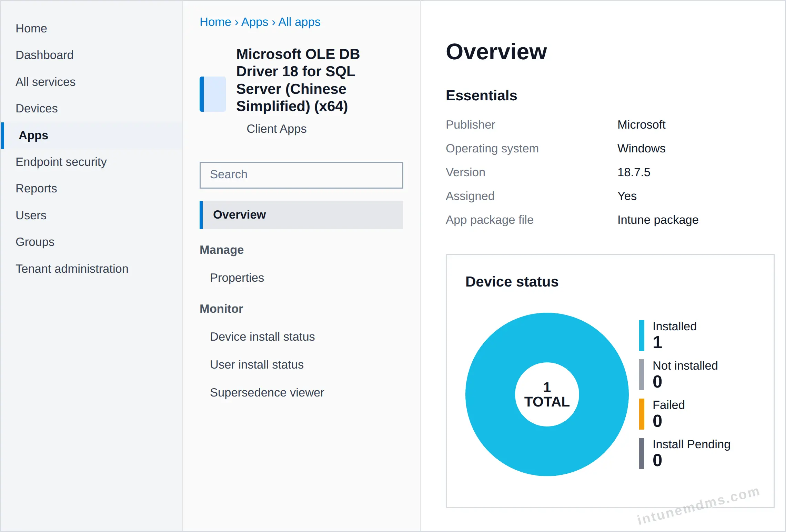Click the Home breadcrumb link
Image resolution: width=786 pixels, height=532 pixels.
(215, 22)
